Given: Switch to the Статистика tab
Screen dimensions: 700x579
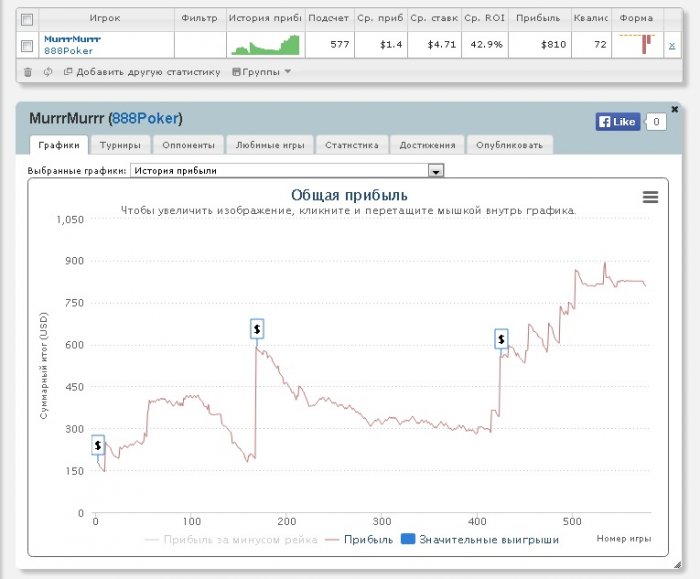Looking at the screenshot, I should click(352, 145).
